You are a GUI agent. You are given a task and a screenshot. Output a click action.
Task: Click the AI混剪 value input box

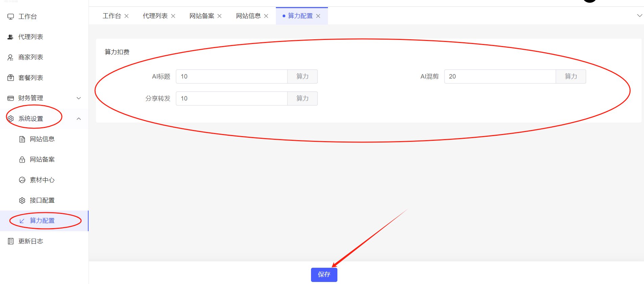coord(500,77)
